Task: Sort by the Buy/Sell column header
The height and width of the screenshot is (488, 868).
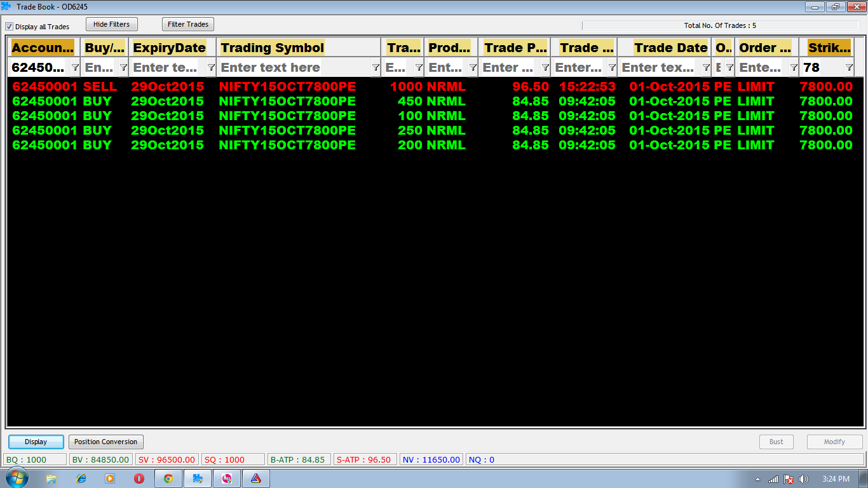Action: point(105,48)
